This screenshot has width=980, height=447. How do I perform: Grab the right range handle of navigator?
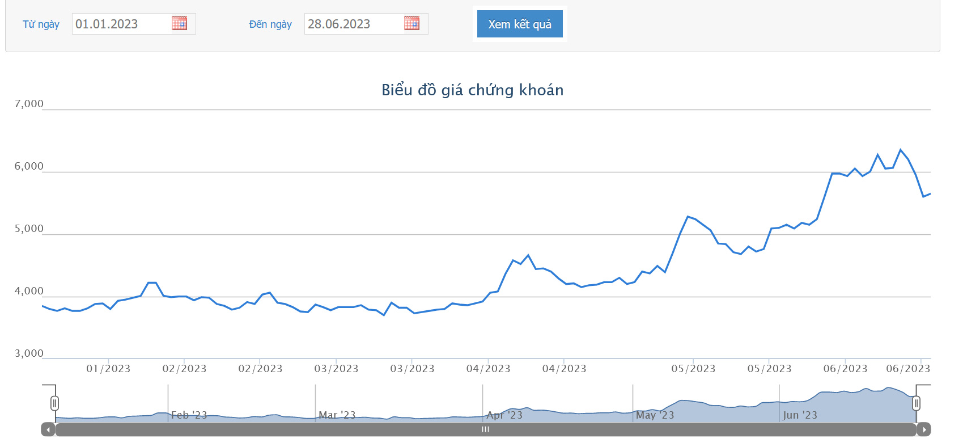916,403
